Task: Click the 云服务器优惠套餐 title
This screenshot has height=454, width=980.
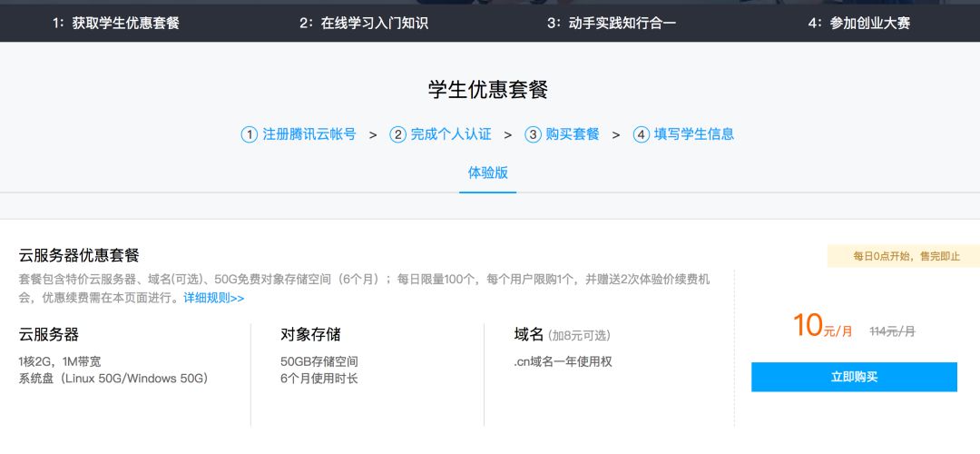Action: [79, 255]
